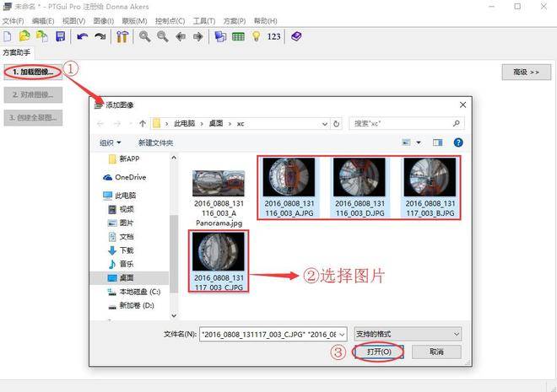This screenshot has height=392, width=557.
Task: Open the 文件名 combo box dropdown arrow
Action: [342, 334]
